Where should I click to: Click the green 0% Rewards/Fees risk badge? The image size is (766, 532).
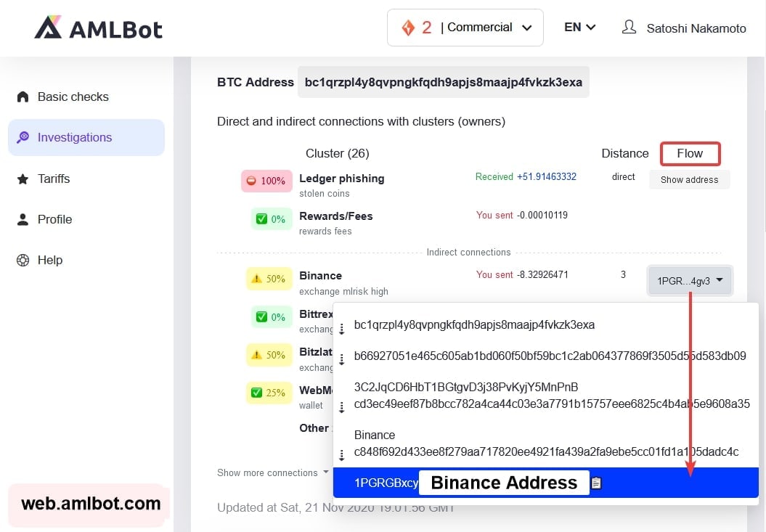pyautogui.click(x=271, y=219)
